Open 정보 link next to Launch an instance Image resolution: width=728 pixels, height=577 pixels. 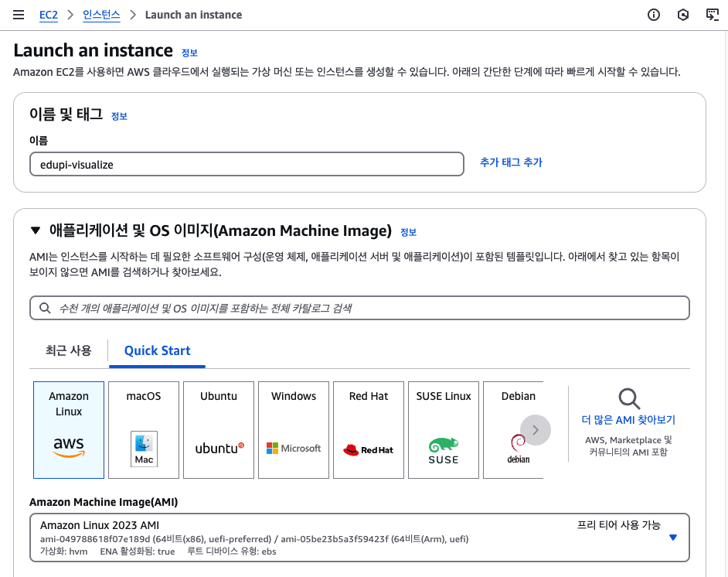point(189,53)
